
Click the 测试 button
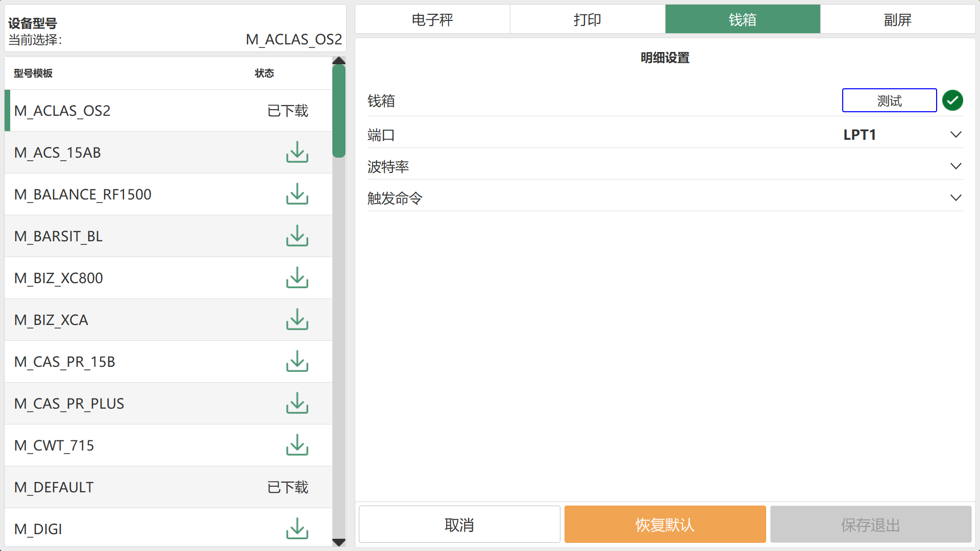pos(889,101)
